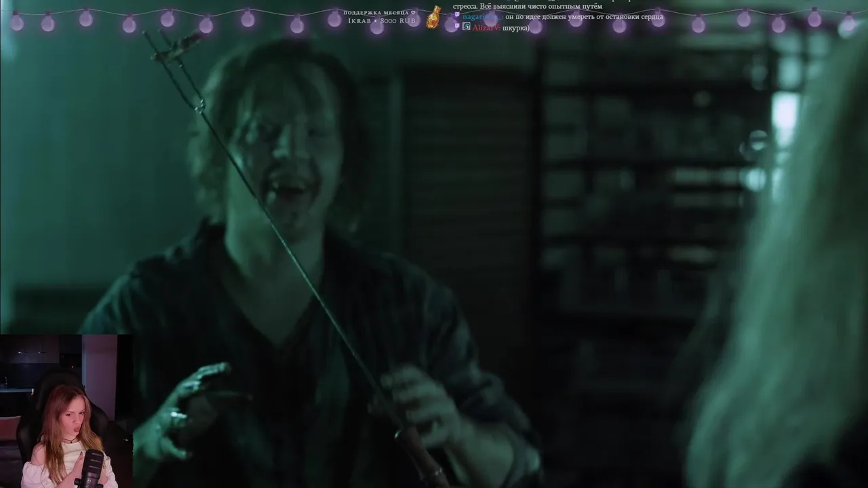This screenshot has height=488, width=868.
Task: Click the square subscriber badge beside AlizarV
Action: coord(467,26)
